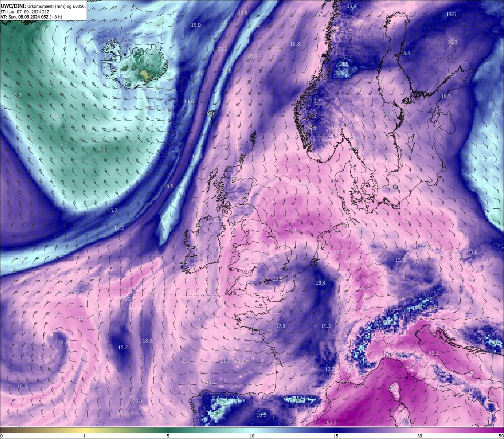Viewport: 504px width, 439px height.
Task: Click the 53.2 value label
Action: [x=332, y=422]
